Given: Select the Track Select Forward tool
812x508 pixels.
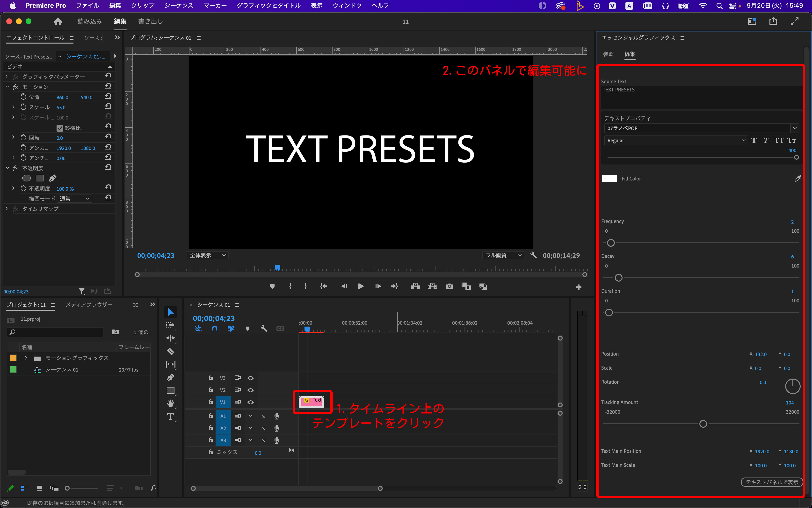Looking at the screenshot, I should coord(170,325).
